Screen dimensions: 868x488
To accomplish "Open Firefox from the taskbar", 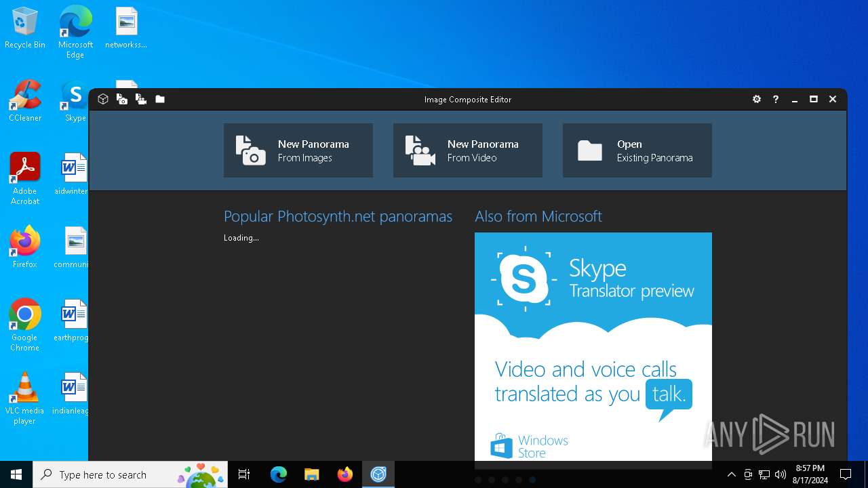I will (x=344, y=474).
